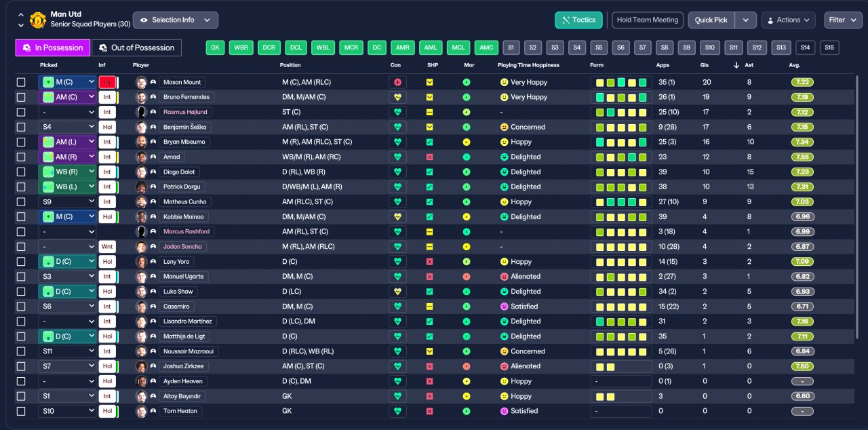Click the person icon beside Leny Yoro's name
The image size is (868, 430).
153,262
